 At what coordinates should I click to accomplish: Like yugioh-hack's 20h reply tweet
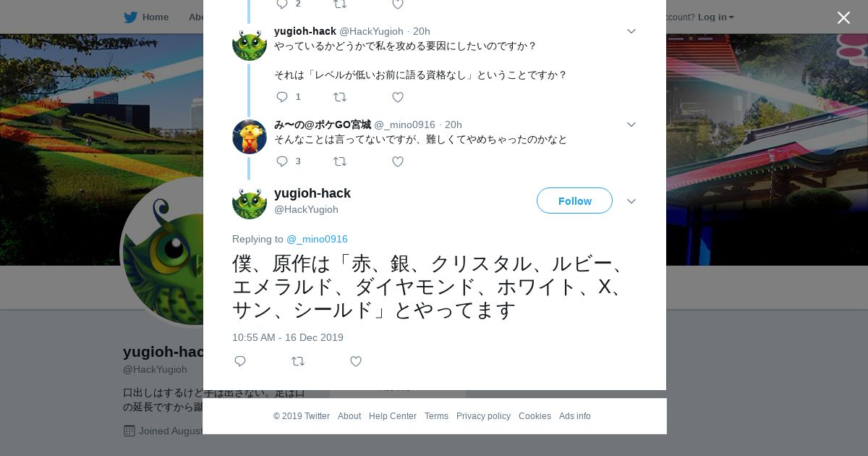398,97
